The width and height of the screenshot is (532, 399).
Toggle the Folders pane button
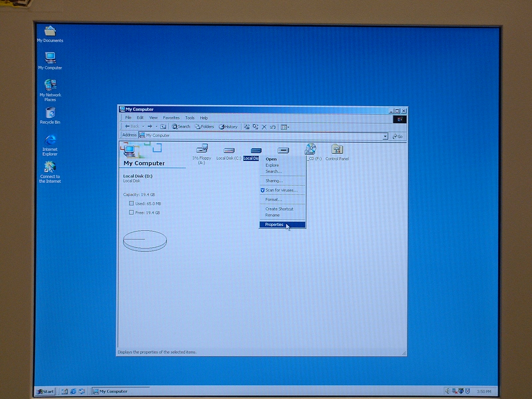click(x=204, y=126)
